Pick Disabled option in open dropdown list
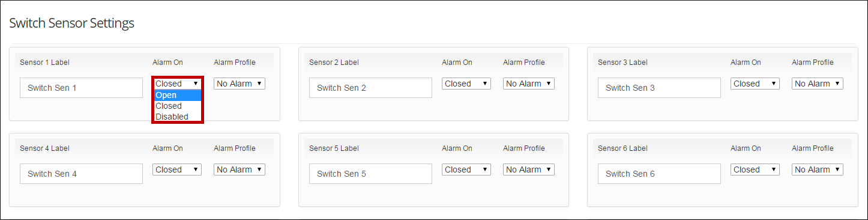Screen dimensions: 868x220 (x=178, y=117)
